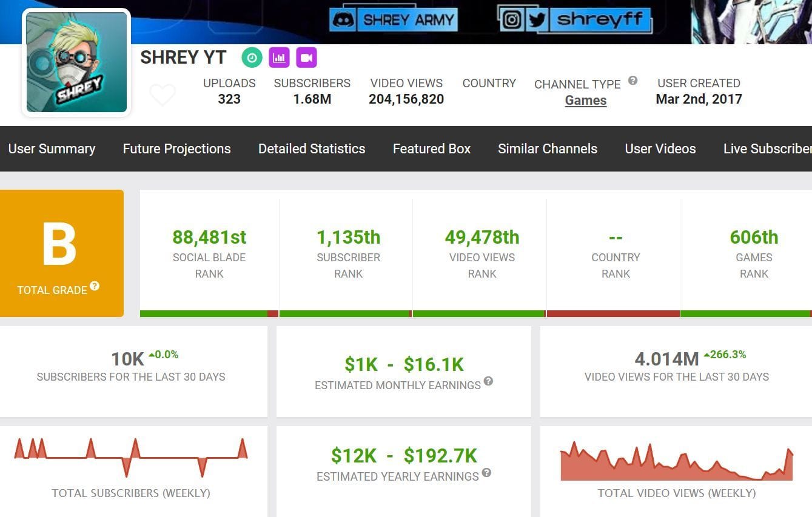The width and height of the screenshot is (812, 517).
Task: Open the Detailed Statistics tab
Action: click(x=311, y=148)
